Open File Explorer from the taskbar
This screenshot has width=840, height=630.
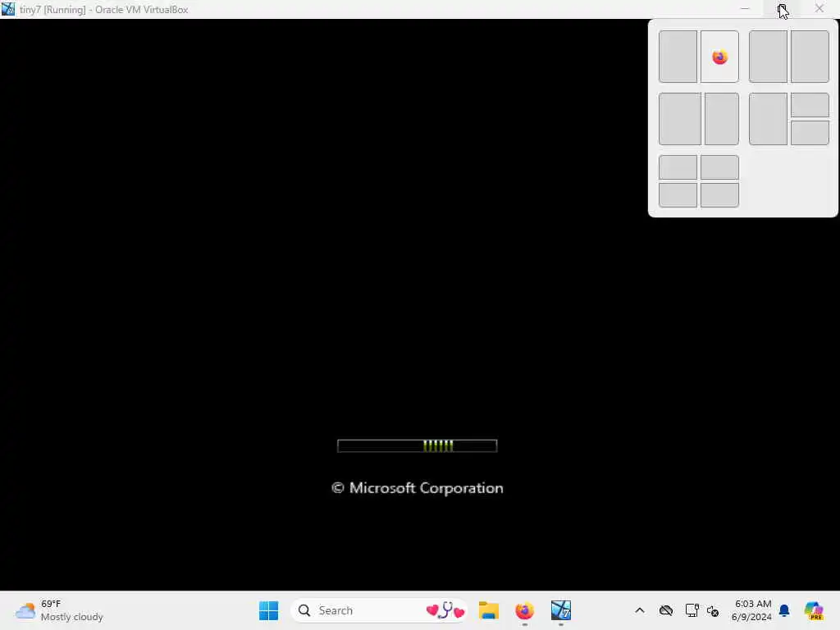coord(489,610)
